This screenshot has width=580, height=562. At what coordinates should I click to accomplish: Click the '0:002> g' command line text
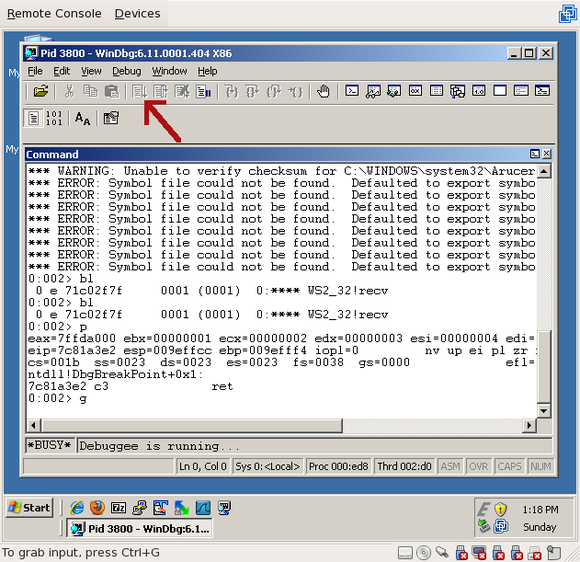57,398
